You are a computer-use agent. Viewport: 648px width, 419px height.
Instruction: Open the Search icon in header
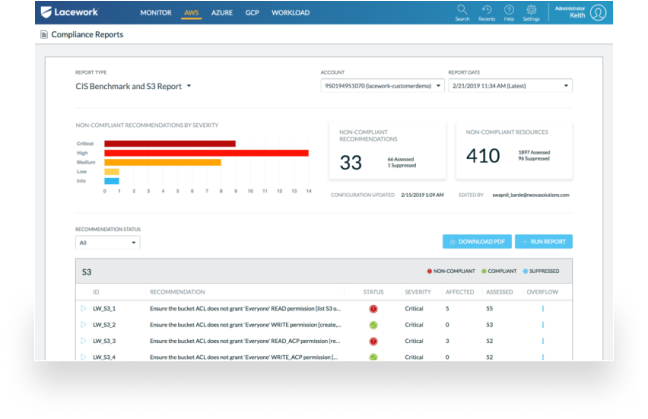462,12
